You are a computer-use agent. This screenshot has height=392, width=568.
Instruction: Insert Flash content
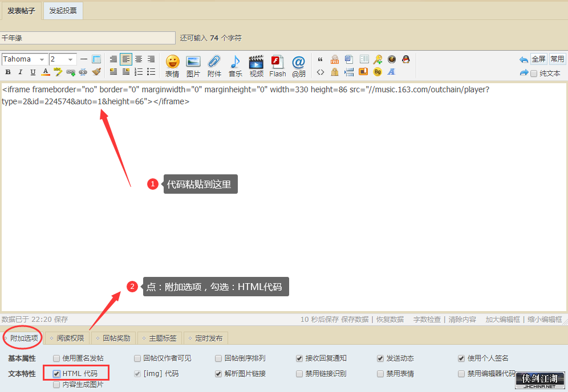click(278, 66)
